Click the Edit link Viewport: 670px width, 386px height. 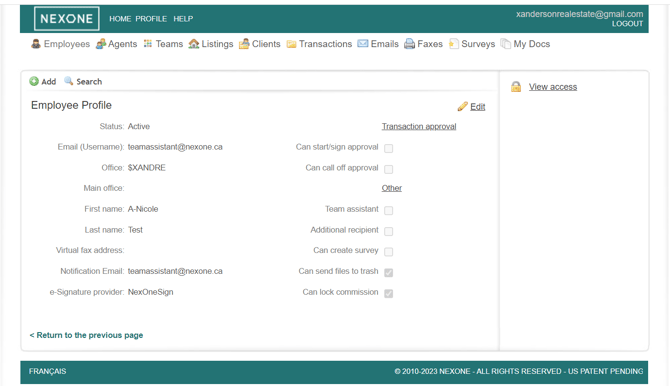[478, 106]
